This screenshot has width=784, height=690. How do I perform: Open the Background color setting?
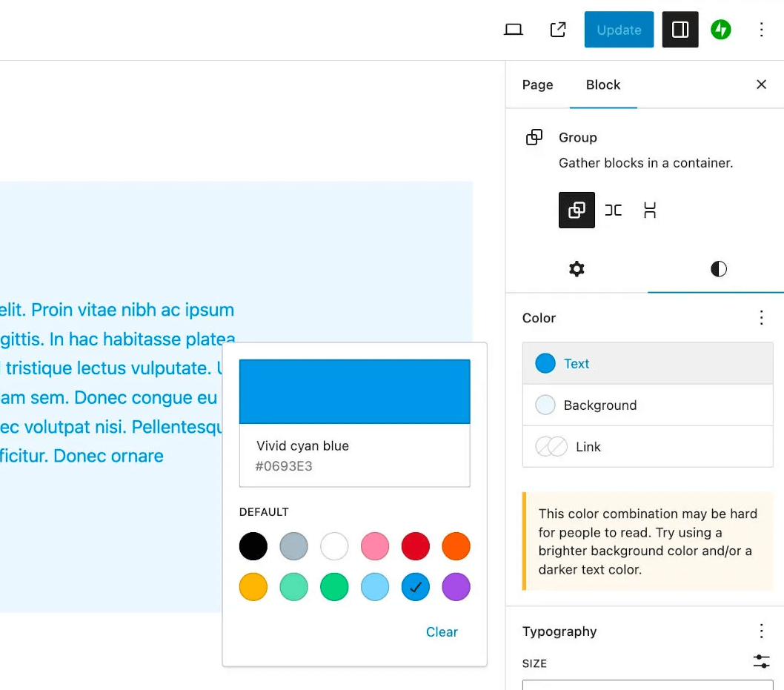[648, 405]
